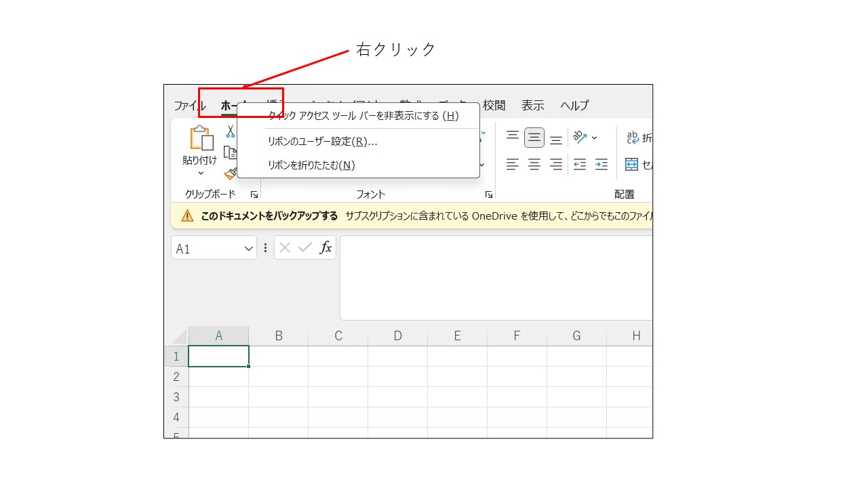The image size is (868, 488).
Task: Open the Name Box dropdown
Action: [248, 249]
